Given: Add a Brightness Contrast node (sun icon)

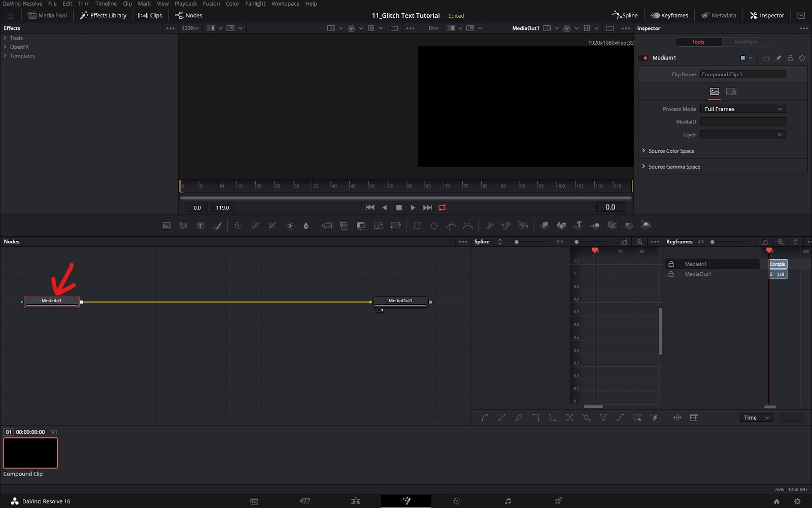Looking at the screenshot, I should tap(290, 226).
